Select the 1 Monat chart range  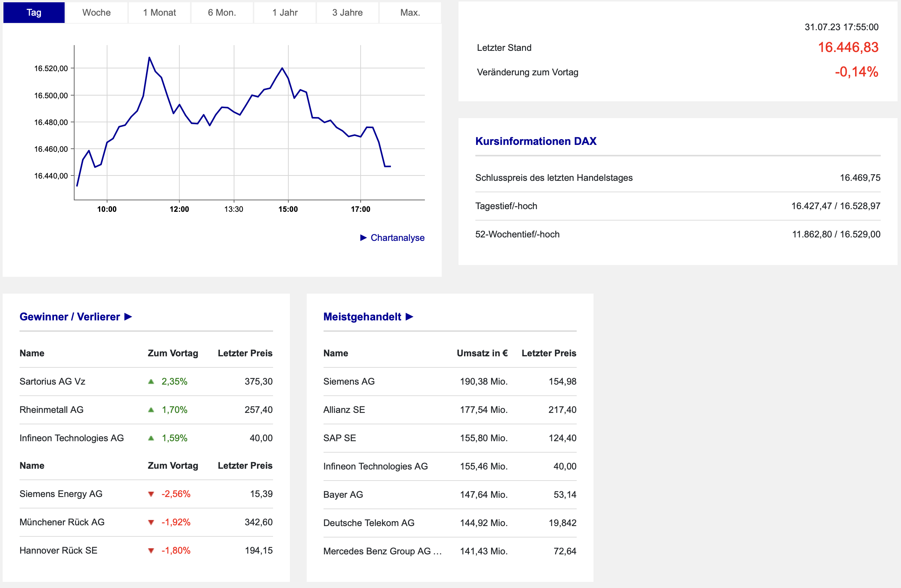pos(159,13)
